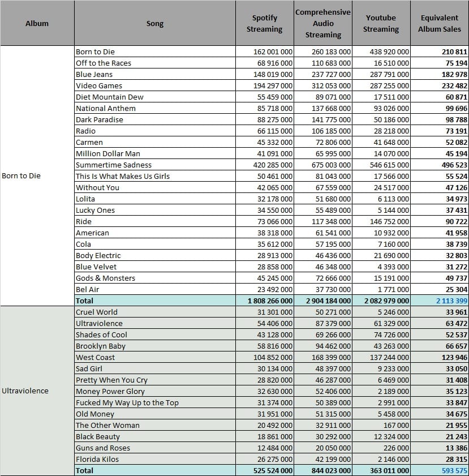The width and height of the screenshot is (469, 476).
Task: Click the Brooklyn Baby song cell
Action: point(154,346)
